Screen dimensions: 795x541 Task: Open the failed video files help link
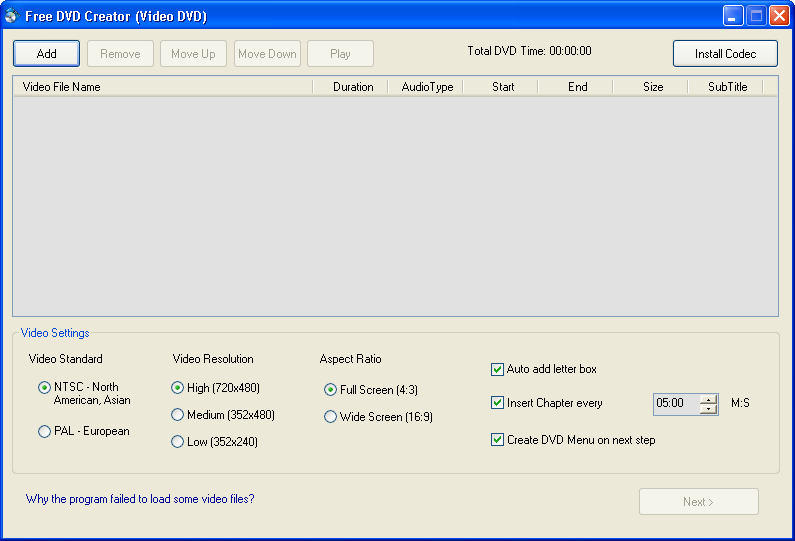click(x=140, y=499)
